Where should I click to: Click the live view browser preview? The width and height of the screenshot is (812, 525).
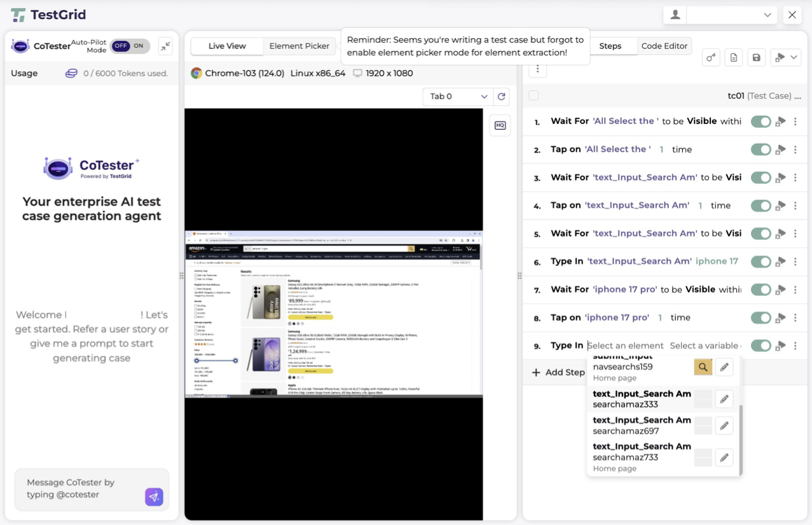coord(334,314)
